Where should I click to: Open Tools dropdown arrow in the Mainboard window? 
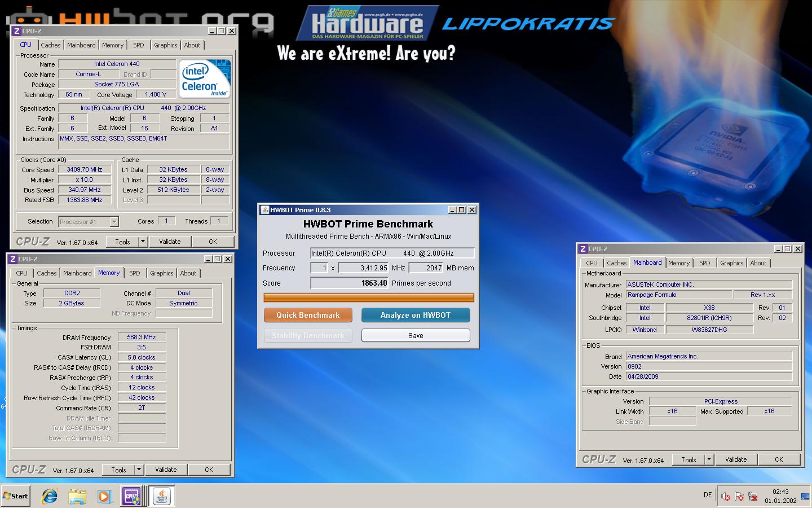pos(709,459)
